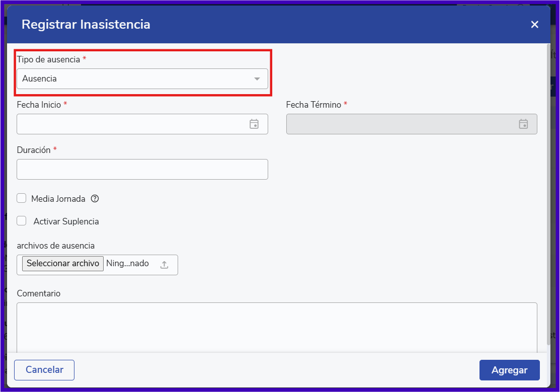Click into the Duración input field
560x392 pixels.
tap(142, 170)
